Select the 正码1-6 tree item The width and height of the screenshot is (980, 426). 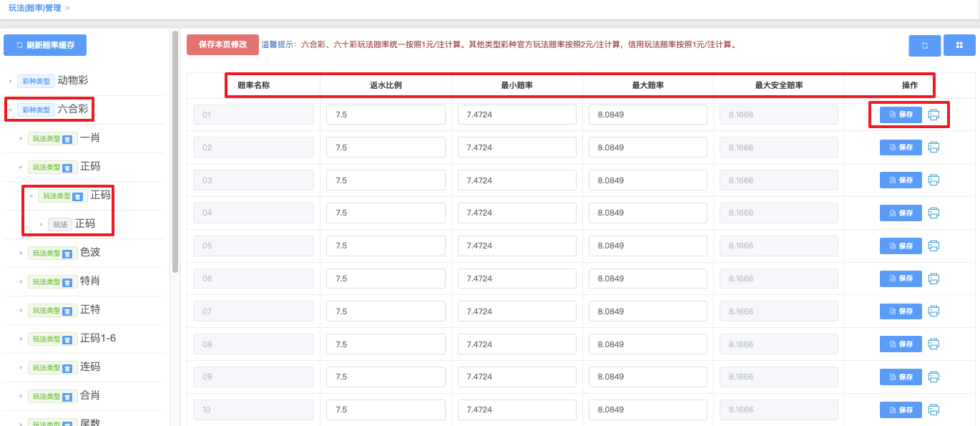point(97,339)
